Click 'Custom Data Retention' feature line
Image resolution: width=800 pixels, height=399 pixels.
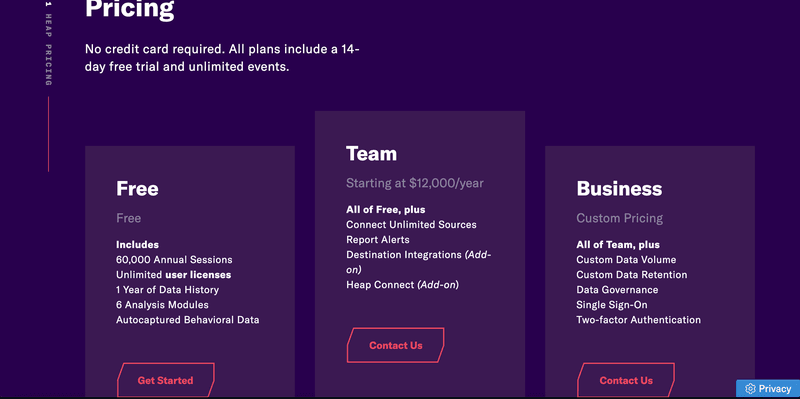632,275
